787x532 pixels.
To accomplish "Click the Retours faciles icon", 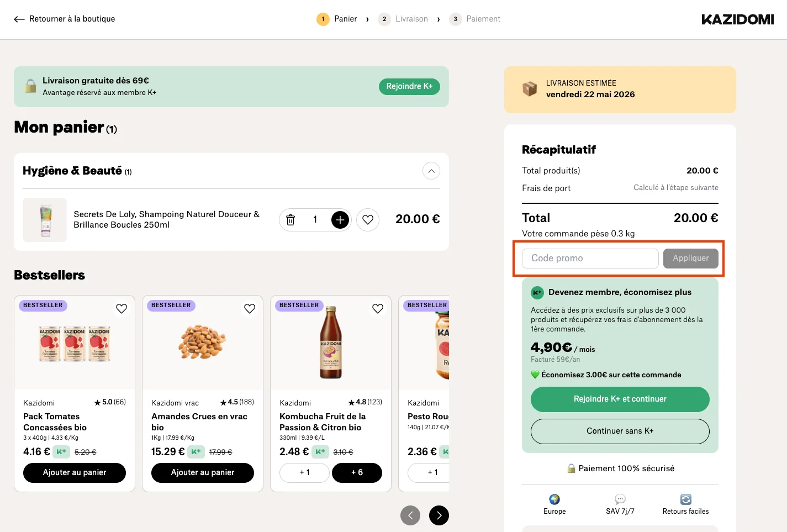I will 686,499.
